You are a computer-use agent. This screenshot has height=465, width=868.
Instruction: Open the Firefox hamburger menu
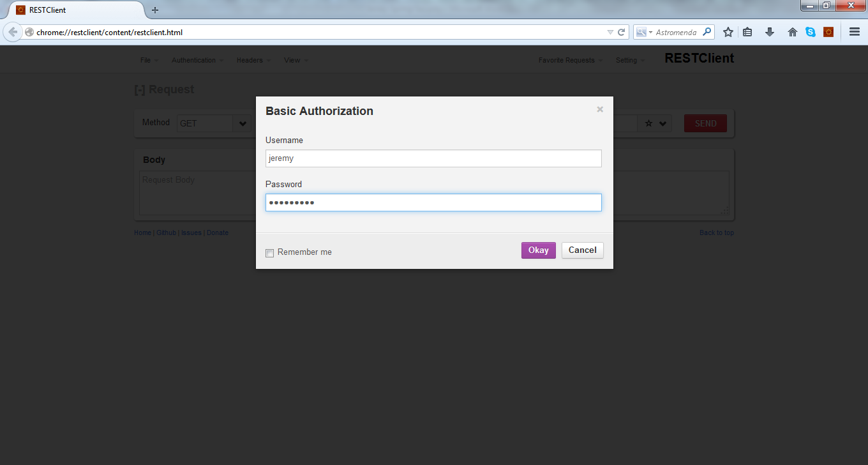click(854, 32)
